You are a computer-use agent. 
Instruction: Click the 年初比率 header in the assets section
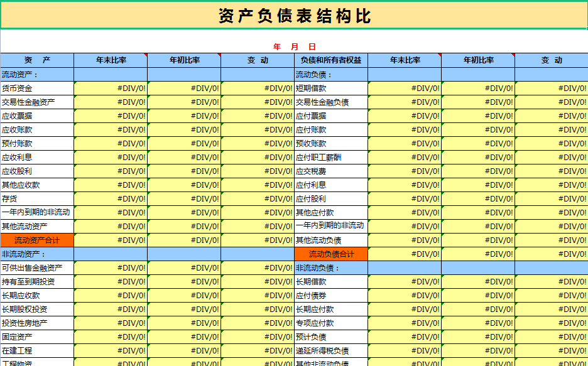(x=183, y=60)
